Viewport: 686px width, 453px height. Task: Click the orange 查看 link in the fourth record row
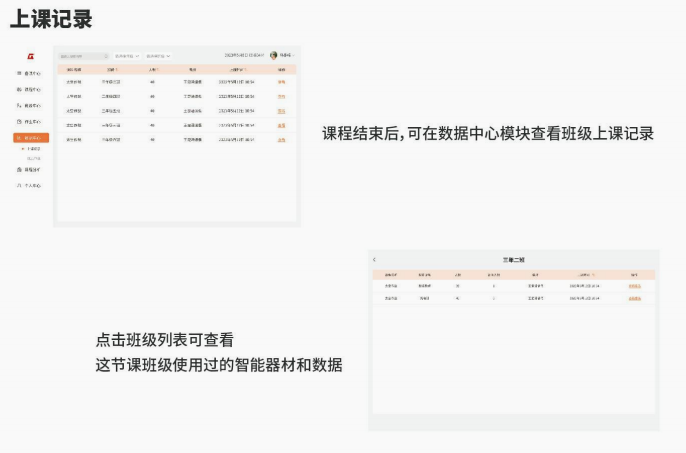point(281,126)
